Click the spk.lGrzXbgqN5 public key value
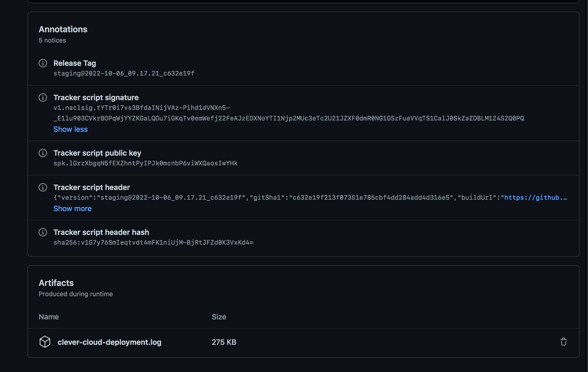The image size is (588, 372). [146, 163]
